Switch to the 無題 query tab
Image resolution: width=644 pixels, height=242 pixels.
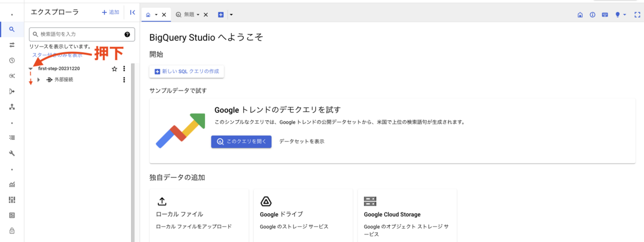coord(187,15)
